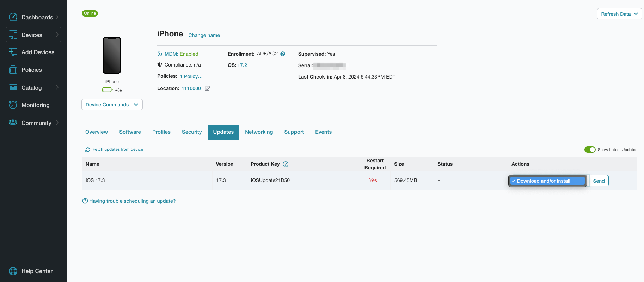Click the Add Devices icon

click(13, 52)
